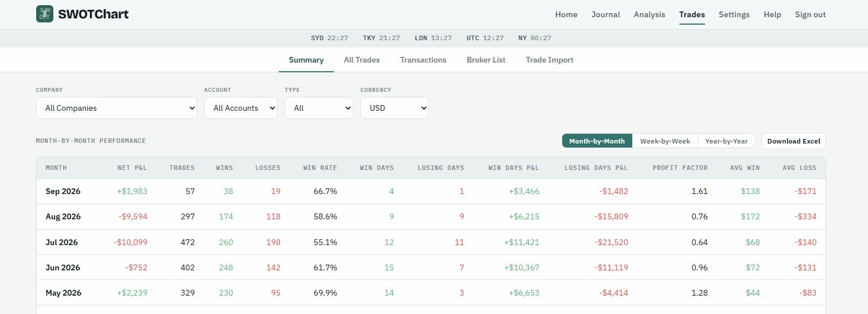Image resolution: width=868 pixels, height=314 pixels.
Task: Select the Aug 2026 row label
Action: click(63, 216)
